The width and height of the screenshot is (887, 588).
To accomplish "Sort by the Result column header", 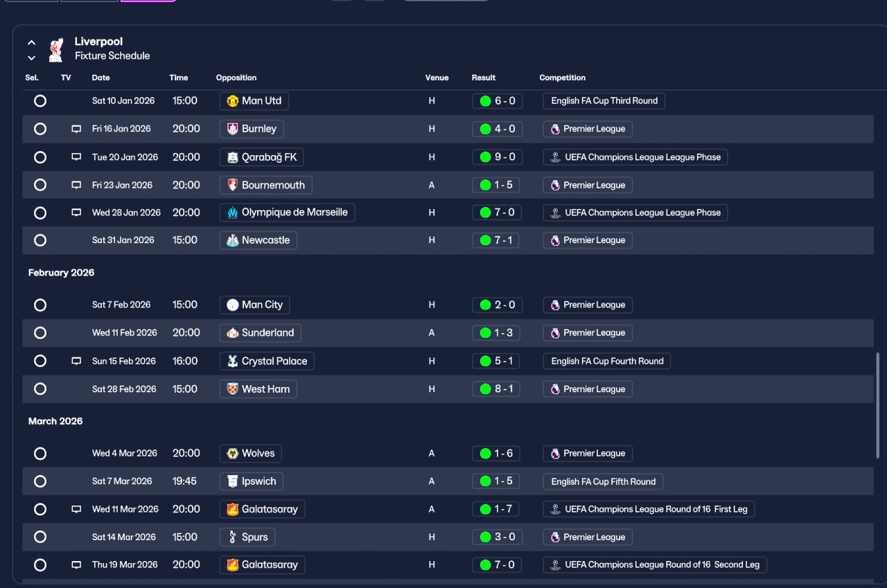I will point(484,78).
